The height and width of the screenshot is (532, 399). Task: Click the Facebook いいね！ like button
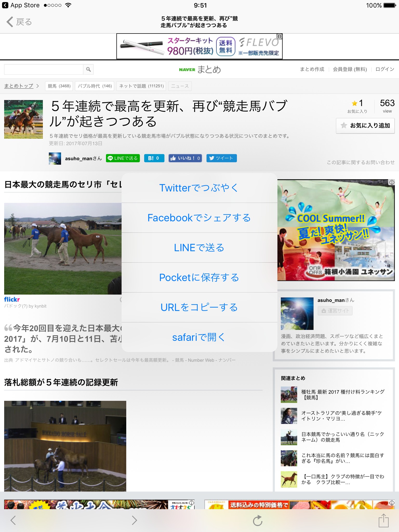(x=185, y=158)
